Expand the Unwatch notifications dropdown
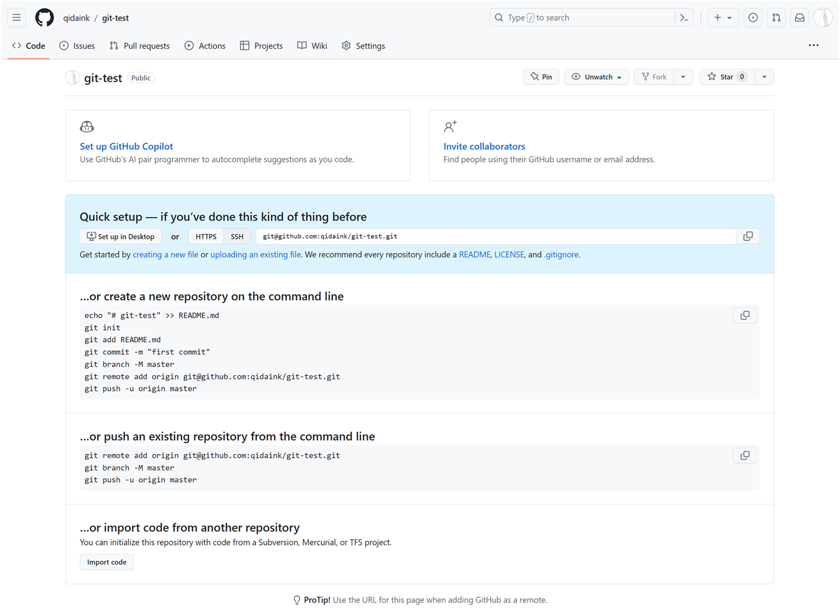This screenshot has width=840, height=616. 597,77
